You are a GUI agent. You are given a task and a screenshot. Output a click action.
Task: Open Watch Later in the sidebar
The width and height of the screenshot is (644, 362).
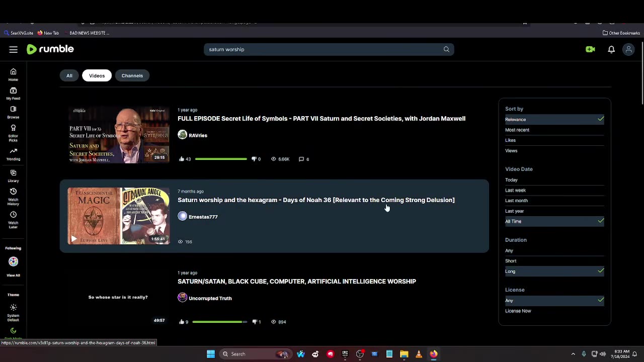point(13,220)
